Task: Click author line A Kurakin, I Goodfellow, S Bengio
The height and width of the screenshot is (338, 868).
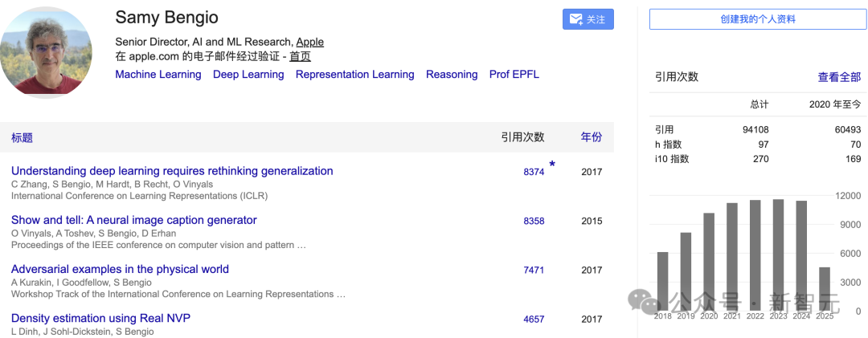Action: click(81, 282)
